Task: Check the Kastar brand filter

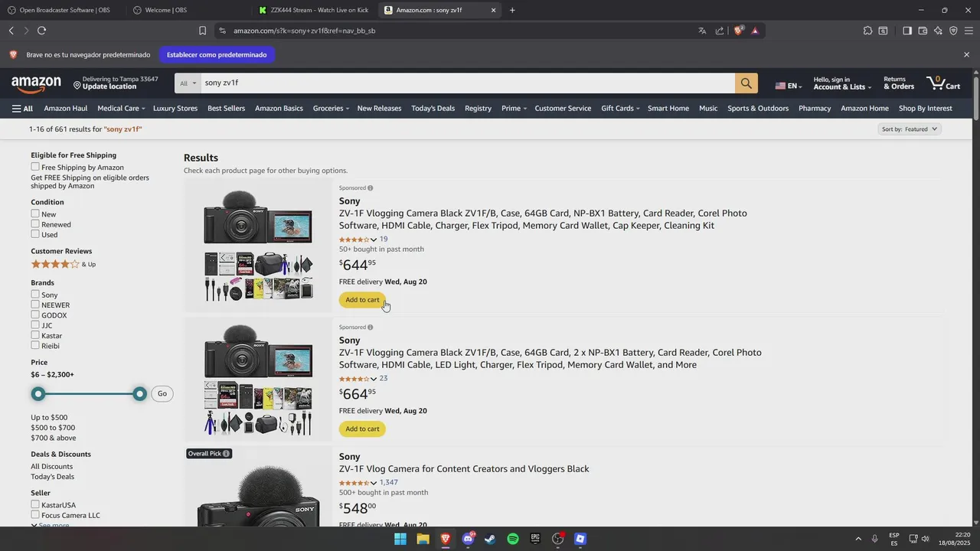Action: 35,335
